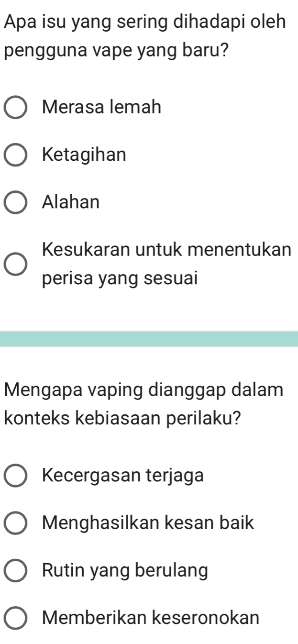Click the 'Ketagihan' answer label text
Image resolution: width=298 pixels, height=644 pixels.
pos(84,155)
